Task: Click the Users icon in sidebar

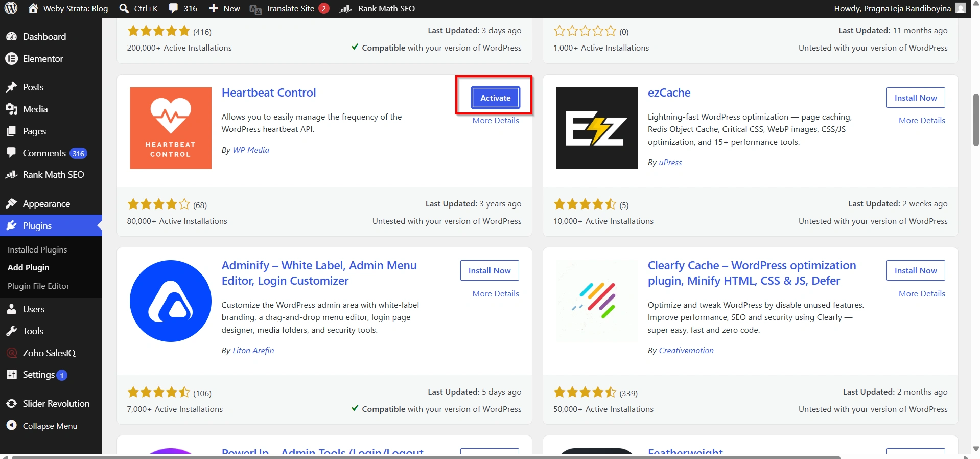Action: pos(11,309)
